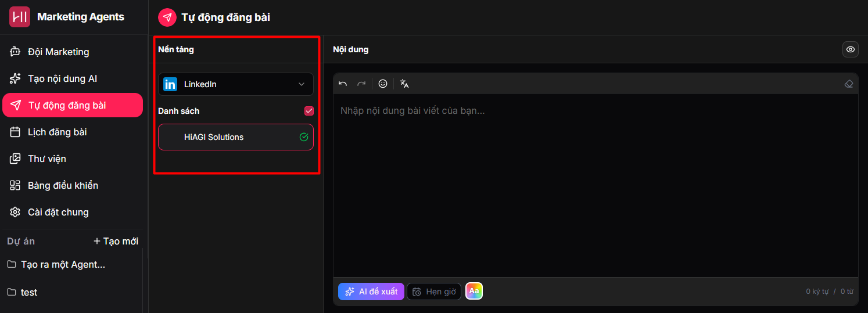The height and width of the screenshot is (313, 868).
Task: Open Đội Marketing menu item
Action: pos(73,52)
